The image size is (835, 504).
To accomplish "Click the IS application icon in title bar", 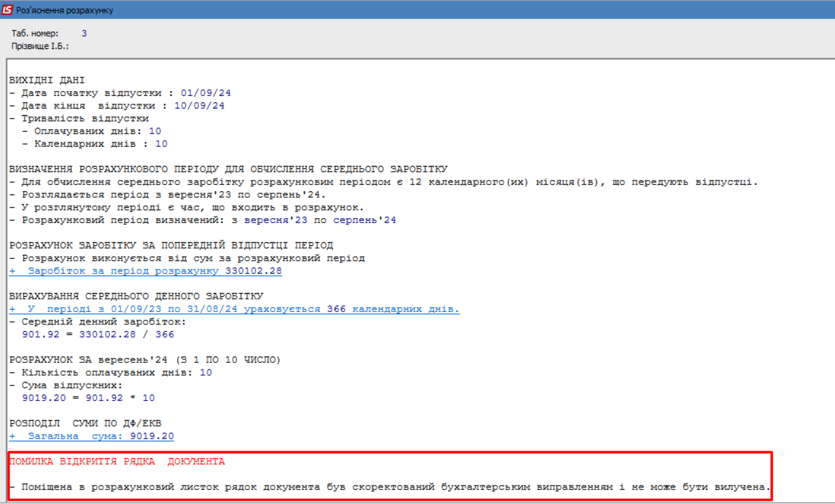I will click(x=8, y=10).
